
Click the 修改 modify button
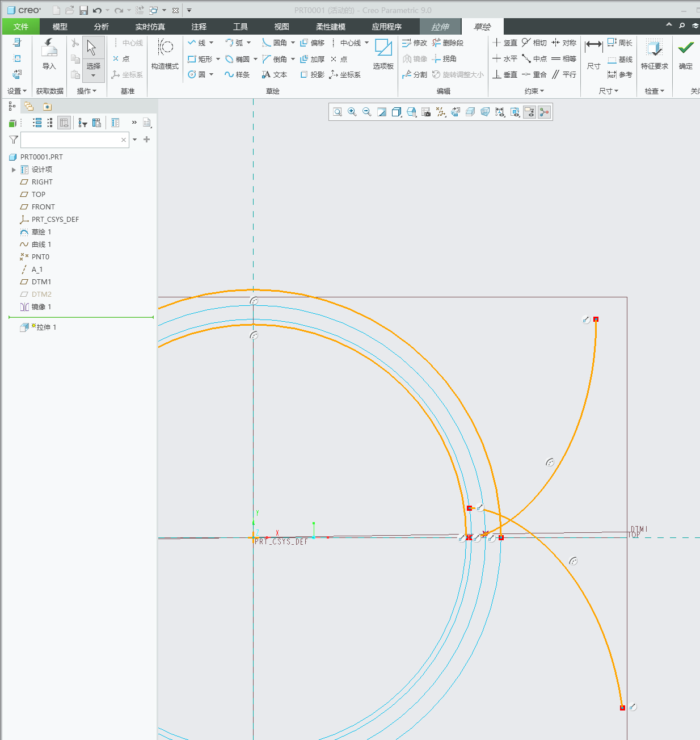click(414, 43)
